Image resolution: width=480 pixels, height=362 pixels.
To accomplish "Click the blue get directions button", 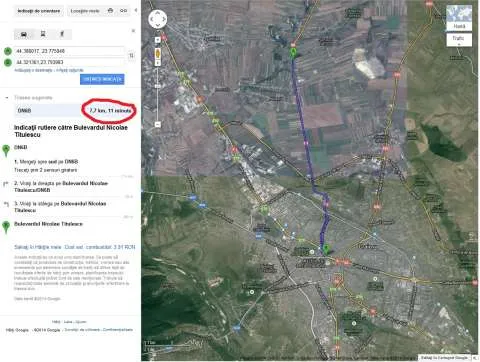I will [x=102, y=79].
